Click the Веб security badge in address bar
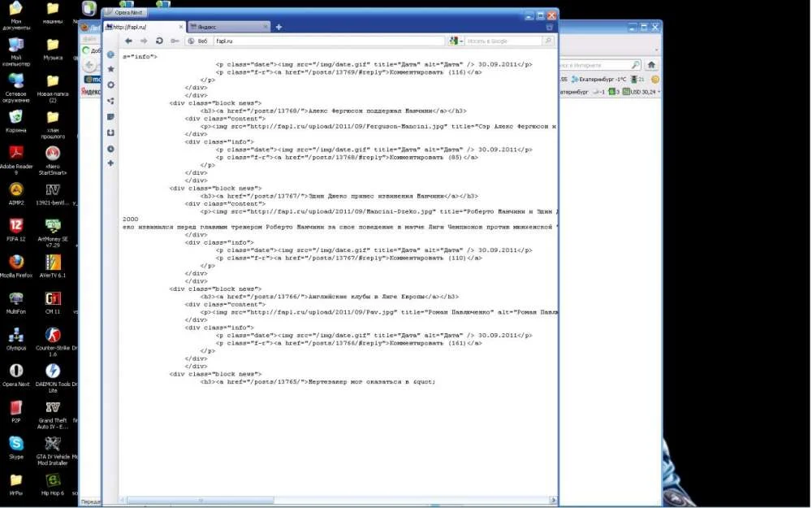Viewport: 812px width, 508px height. click(x=198, y=41)
